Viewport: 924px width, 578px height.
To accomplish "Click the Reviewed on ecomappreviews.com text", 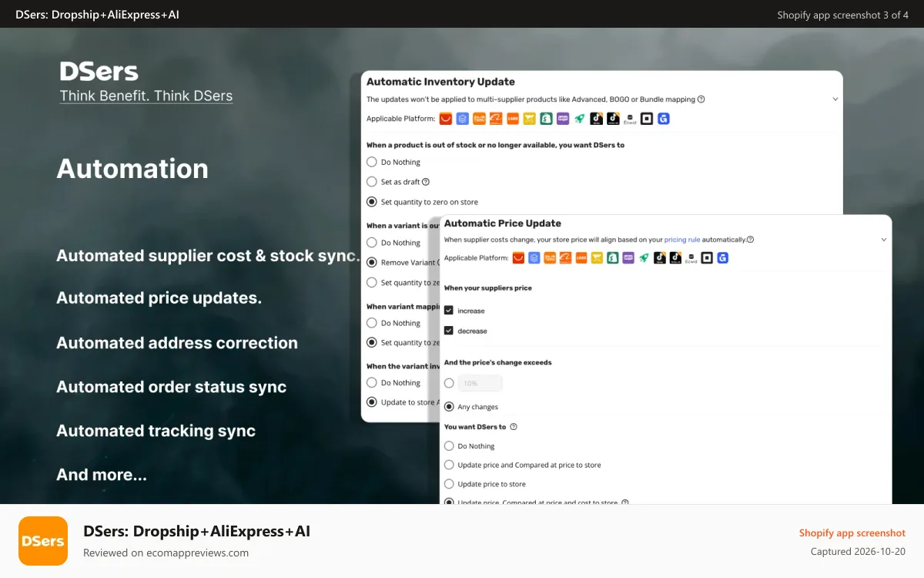I will pyautogui.click(x=166, y=553).
